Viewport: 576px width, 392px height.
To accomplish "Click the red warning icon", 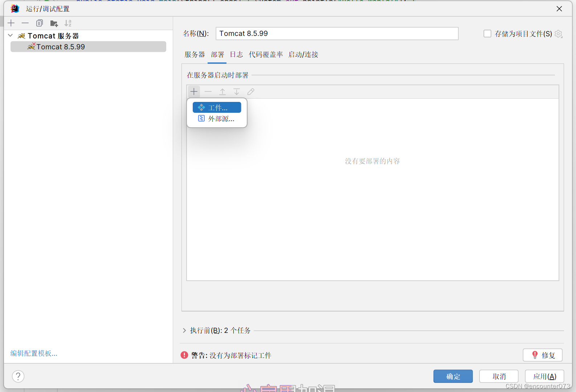I will [x=184, y=355].
